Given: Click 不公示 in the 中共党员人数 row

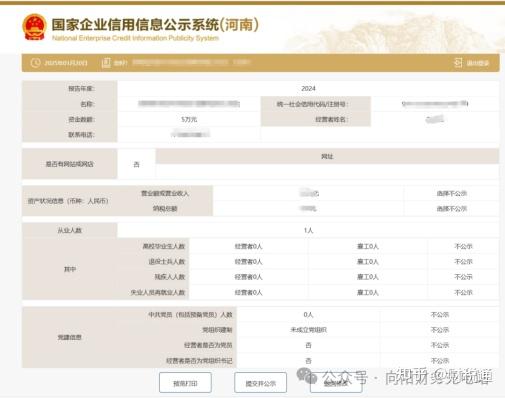Looking at the screenshot, I should coord(440,314).
